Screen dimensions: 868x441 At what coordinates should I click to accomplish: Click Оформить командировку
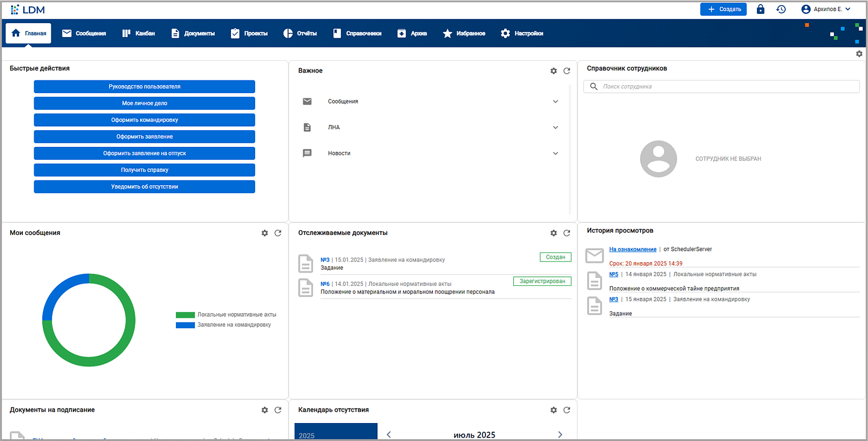tap(145, 120)
